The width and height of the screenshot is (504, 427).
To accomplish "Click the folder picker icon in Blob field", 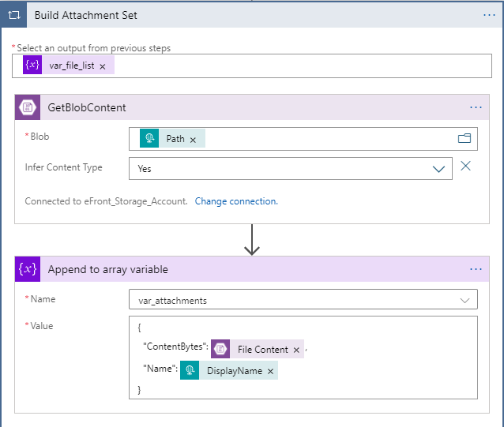I will click(x=465, y=139).
